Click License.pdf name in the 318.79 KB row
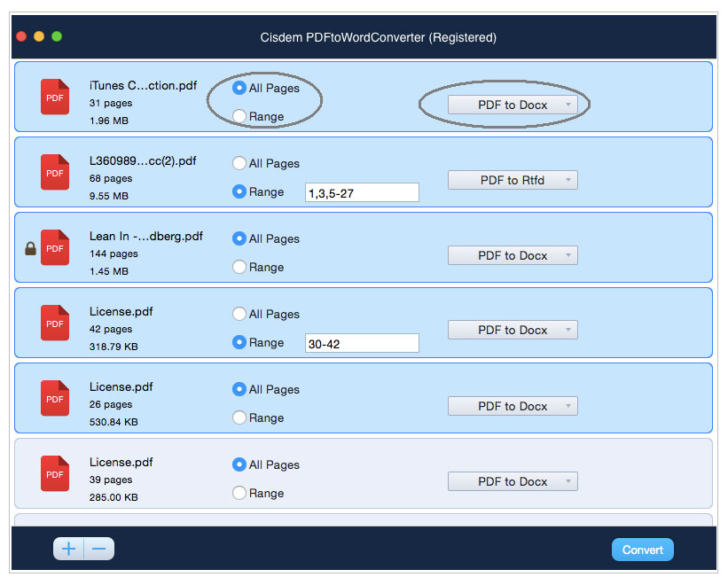The width and height of the screenshot is (728, 585). pyautogui.click(x=121, y=312)
